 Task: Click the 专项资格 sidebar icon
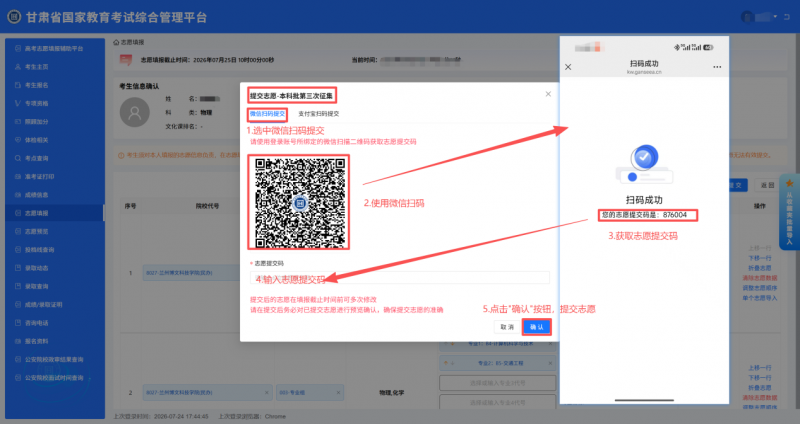18,104
